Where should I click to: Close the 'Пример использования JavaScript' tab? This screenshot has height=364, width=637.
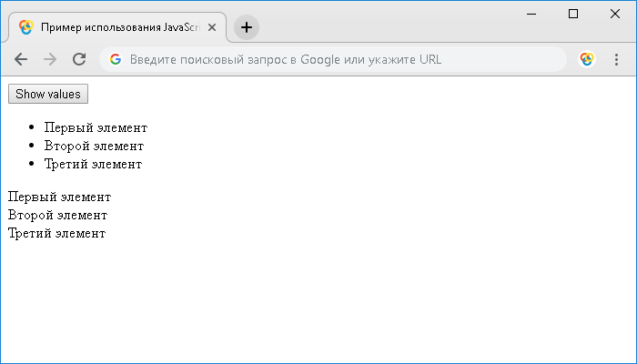tap(212, 27)
